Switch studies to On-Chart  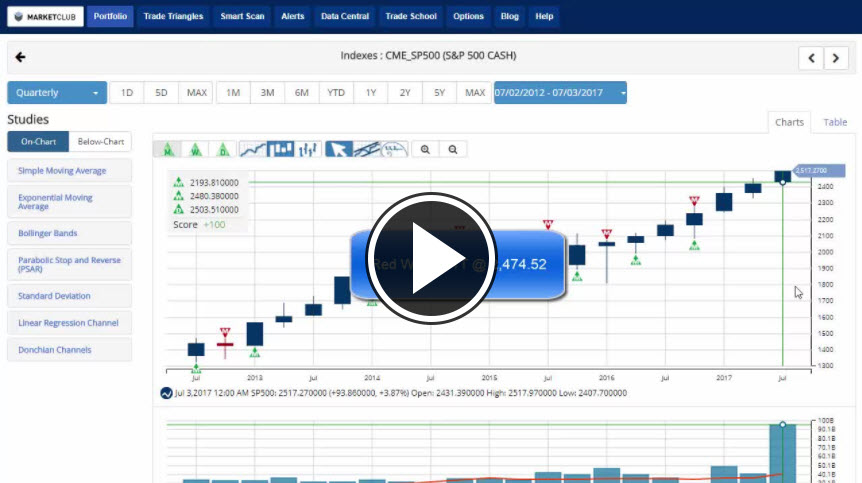point(38,142)
